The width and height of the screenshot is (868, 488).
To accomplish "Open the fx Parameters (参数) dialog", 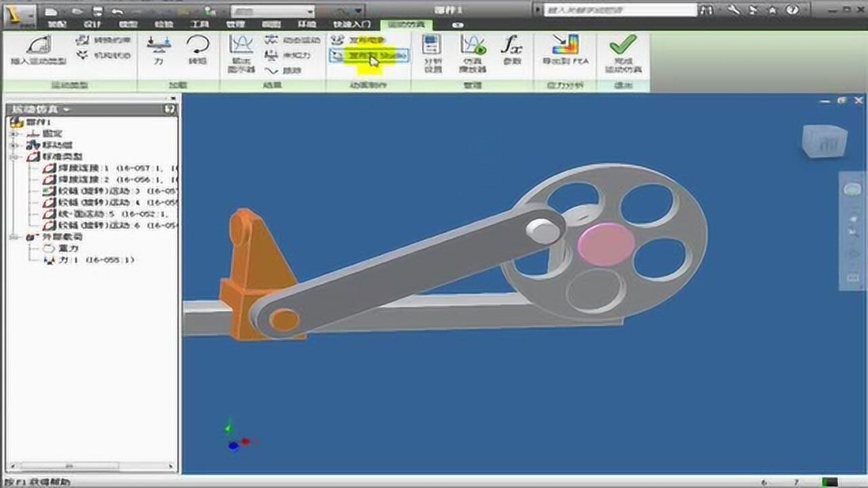I will coord(512,50).
